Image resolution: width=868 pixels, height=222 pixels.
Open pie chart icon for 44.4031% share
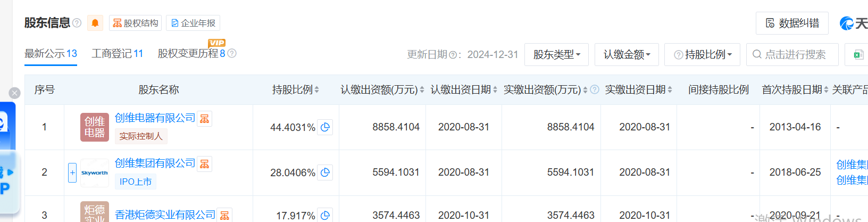(x=325, y=127)
